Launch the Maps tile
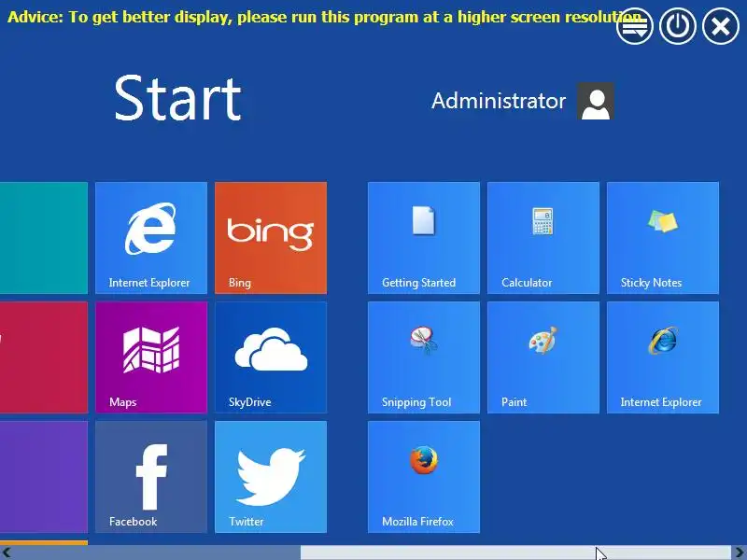The image size is (747, 560). [x=151, y=357]
